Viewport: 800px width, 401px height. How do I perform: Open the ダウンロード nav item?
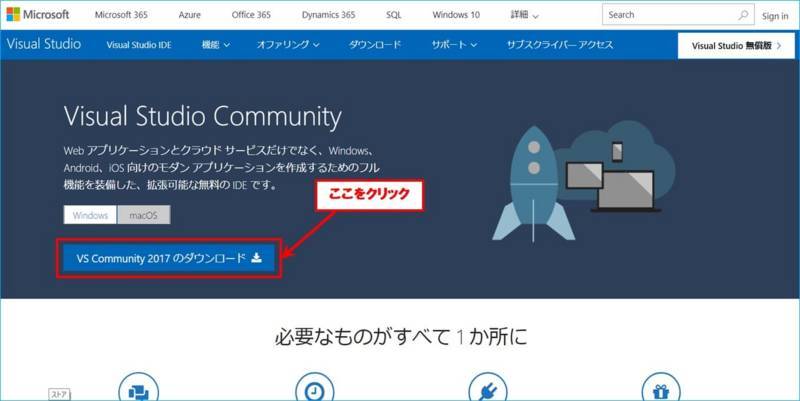pos(375,45)
